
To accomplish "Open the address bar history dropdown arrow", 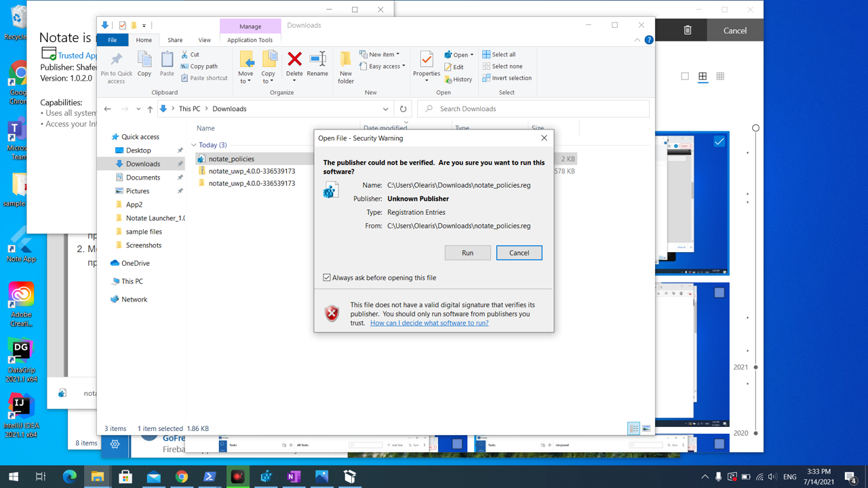I will [x=385, y=109].
